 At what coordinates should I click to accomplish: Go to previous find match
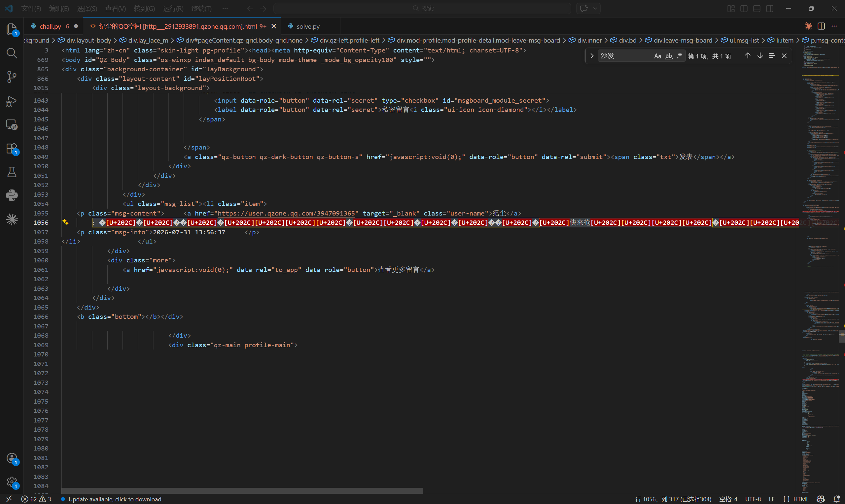coord(748,56)
